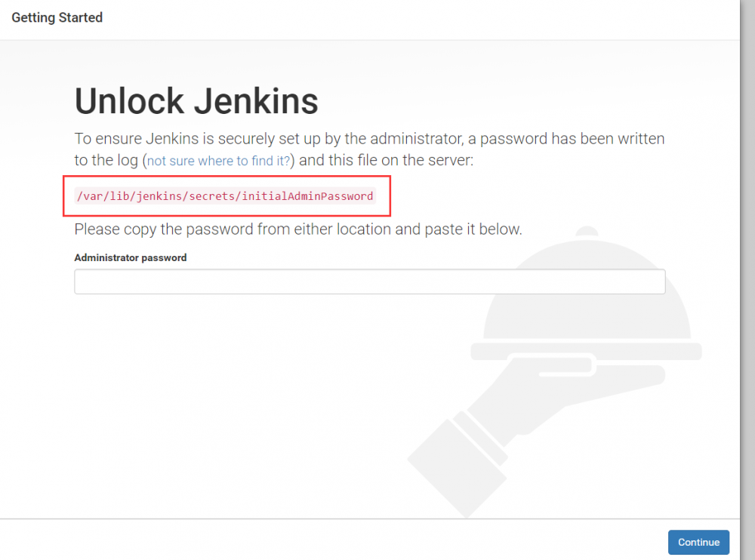Click the Getting Started header label

pos(57,17)
